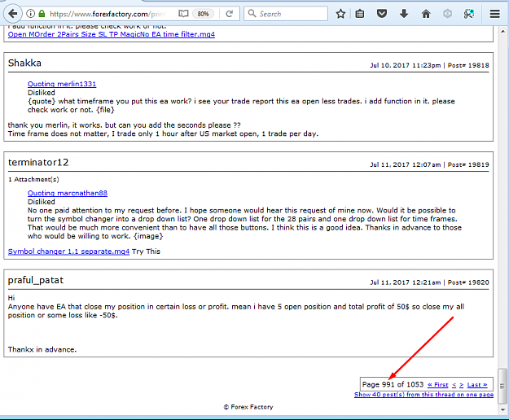Screen dimensions: 509x420
Task: Toggle reader view book icon
Action: (x=183, y=14)
